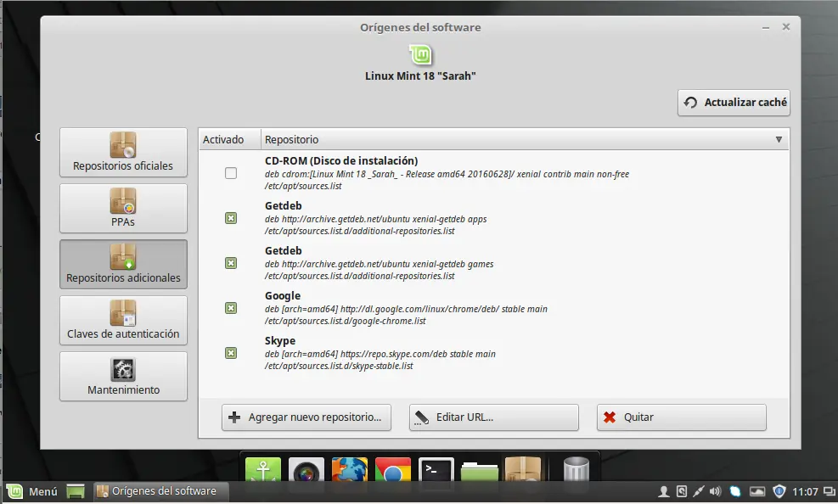Toggle the Skype repository checkbox

pyautogui.click(x=231, y=353)
